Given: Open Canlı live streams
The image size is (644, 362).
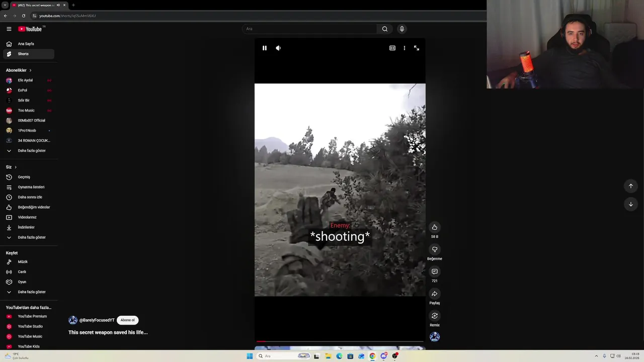Looking at the screenshot, I should pyautogui.click(x=29, y=272).
